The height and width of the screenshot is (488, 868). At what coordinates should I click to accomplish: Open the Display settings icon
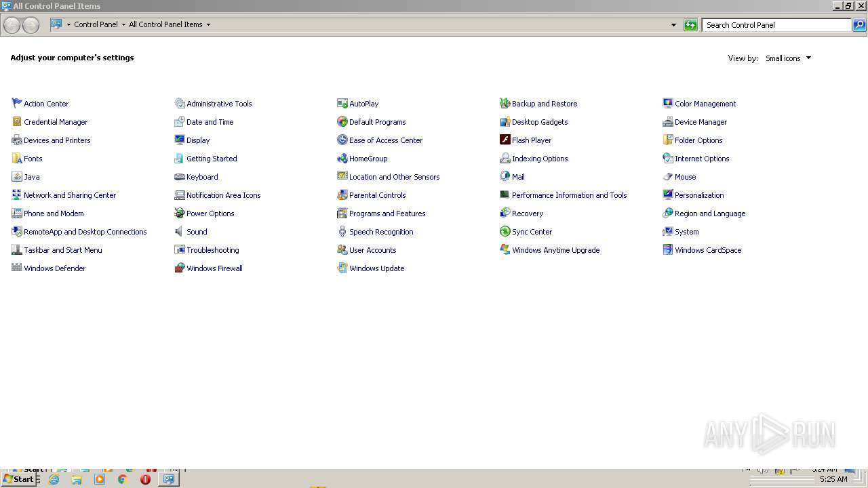(180, 140)
